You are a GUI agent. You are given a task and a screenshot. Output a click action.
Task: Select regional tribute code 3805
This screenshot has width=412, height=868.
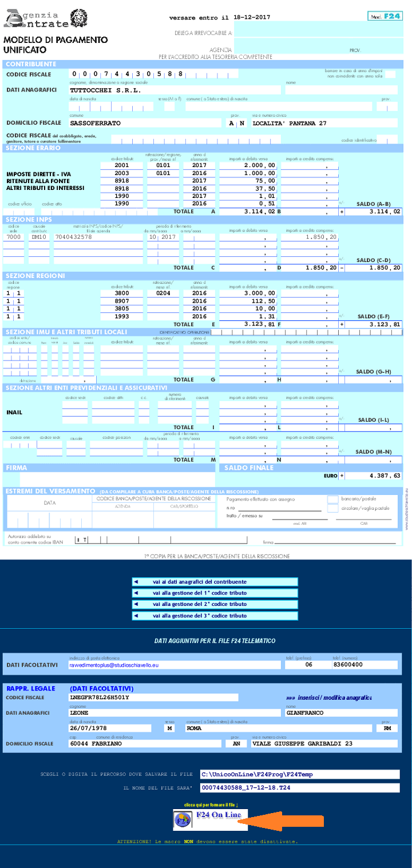[122, 308]
